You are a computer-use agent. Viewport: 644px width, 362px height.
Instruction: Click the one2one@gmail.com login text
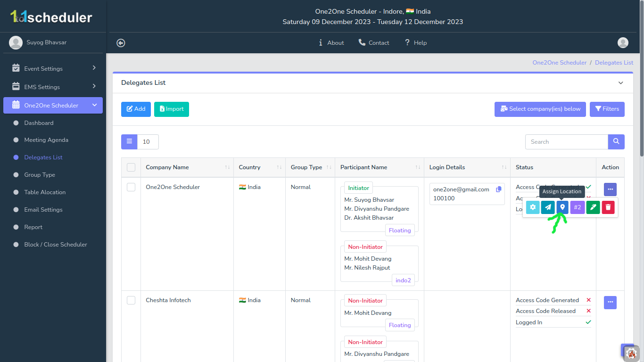pyautogui.click(x=461, y=189)
